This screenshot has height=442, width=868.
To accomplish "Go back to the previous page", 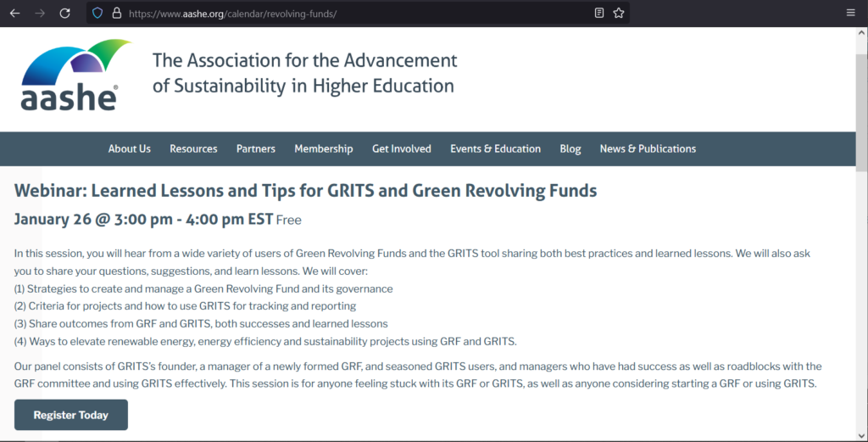I will (x=15, y=14).
